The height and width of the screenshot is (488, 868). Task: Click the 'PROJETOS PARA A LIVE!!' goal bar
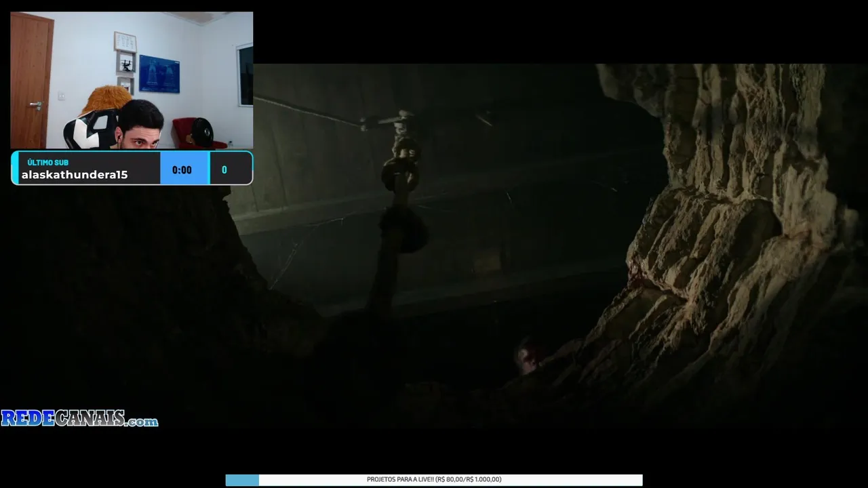(434, 480)
